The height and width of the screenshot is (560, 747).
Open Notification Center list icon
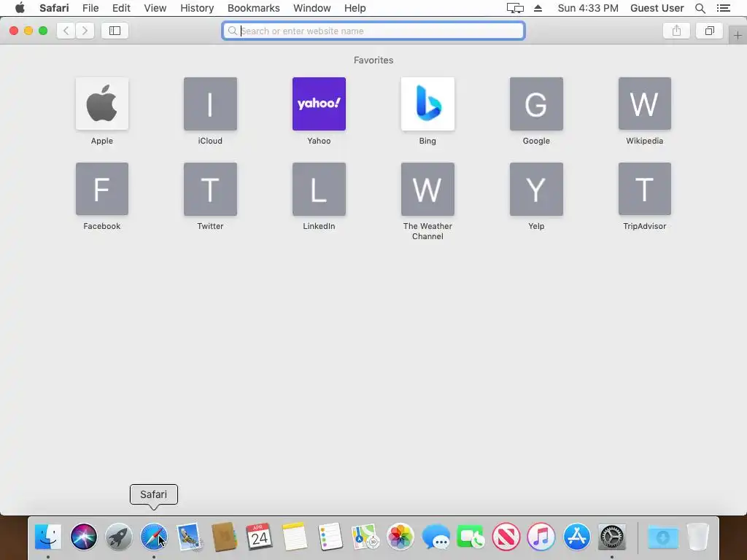tap(724, 8)
